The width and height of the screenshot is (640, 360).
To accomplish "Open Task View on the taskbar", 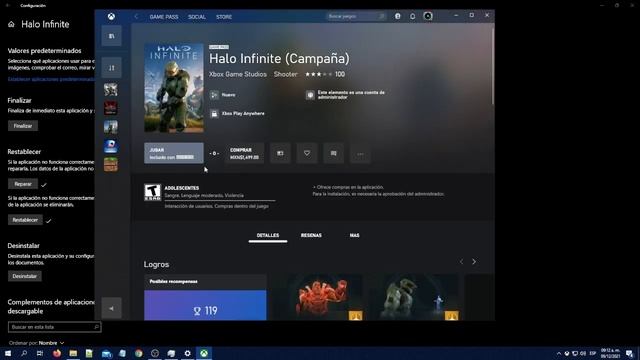I will pos(40,353).
